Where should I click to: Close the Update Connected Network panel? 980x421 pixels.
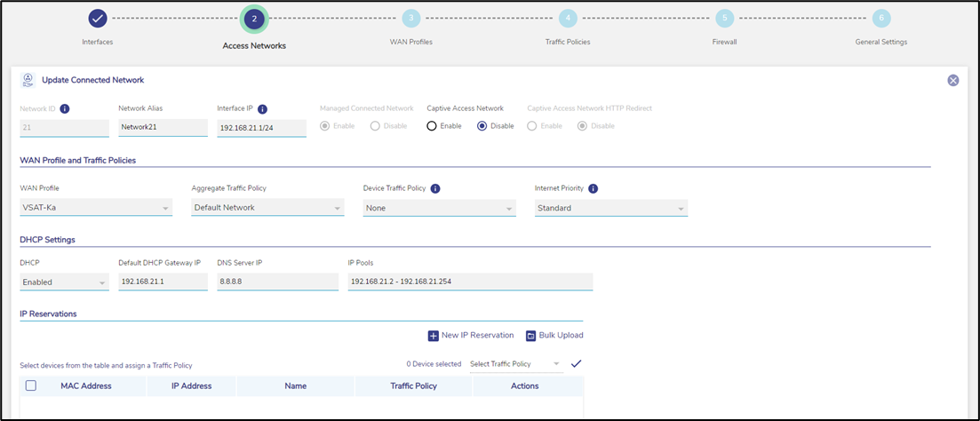pyautogui.click(x=953, y=80)
